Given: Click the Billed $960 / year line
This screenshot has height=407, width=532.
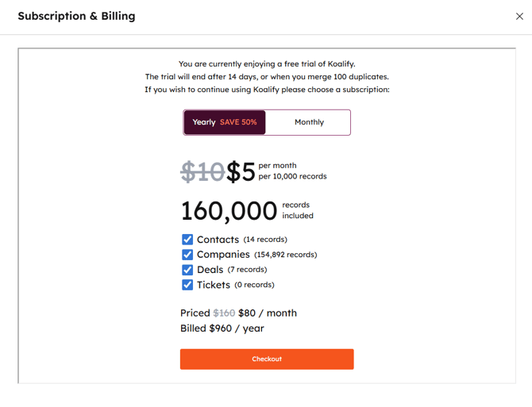Looking at the screenshot, I should click(222, 328).
